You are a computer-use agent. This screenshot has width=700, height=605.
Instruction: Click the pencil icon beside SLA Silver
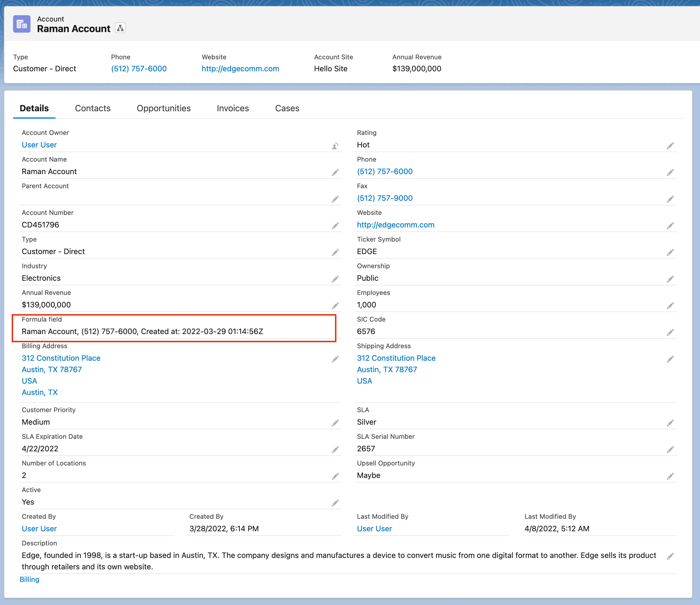[670, 423]
